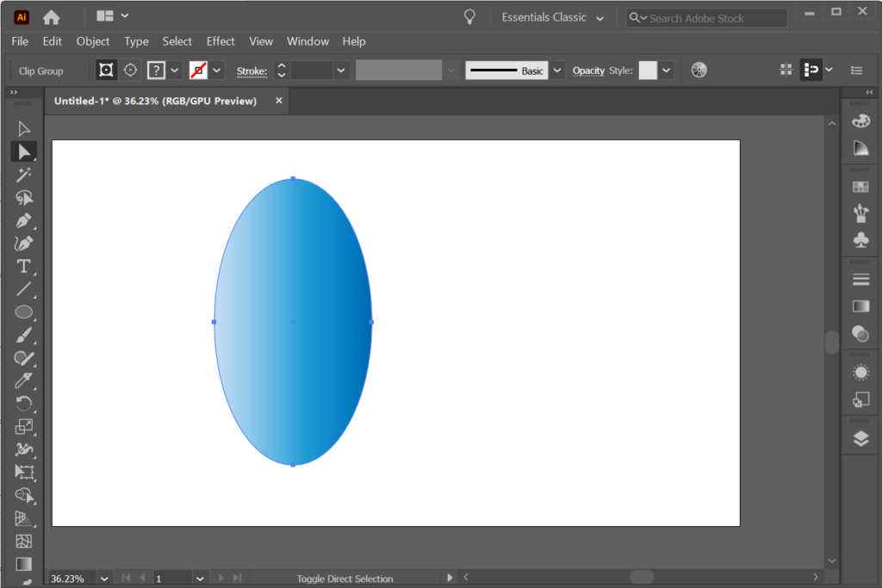The height and width of the screenshot is (588, 882).
Task: Click Toggle Direct Selection in the status bar
Action: (345, 579)
